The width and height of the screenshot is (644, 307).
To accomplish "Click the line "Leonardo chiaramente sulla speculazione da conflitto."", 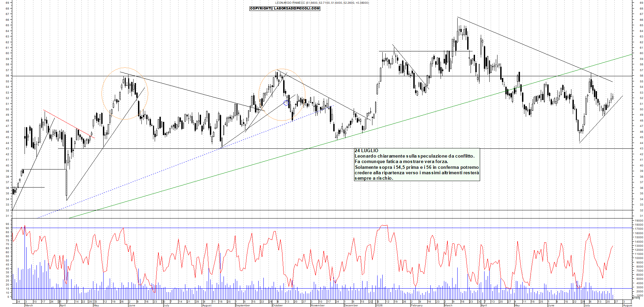I will [414, 156].
